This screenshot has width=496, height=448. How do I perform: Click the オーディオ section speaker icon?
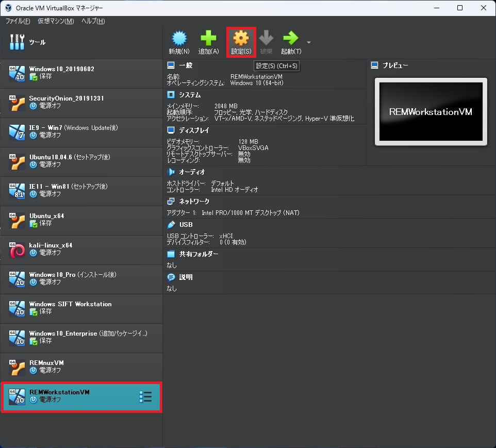(171, 172)
